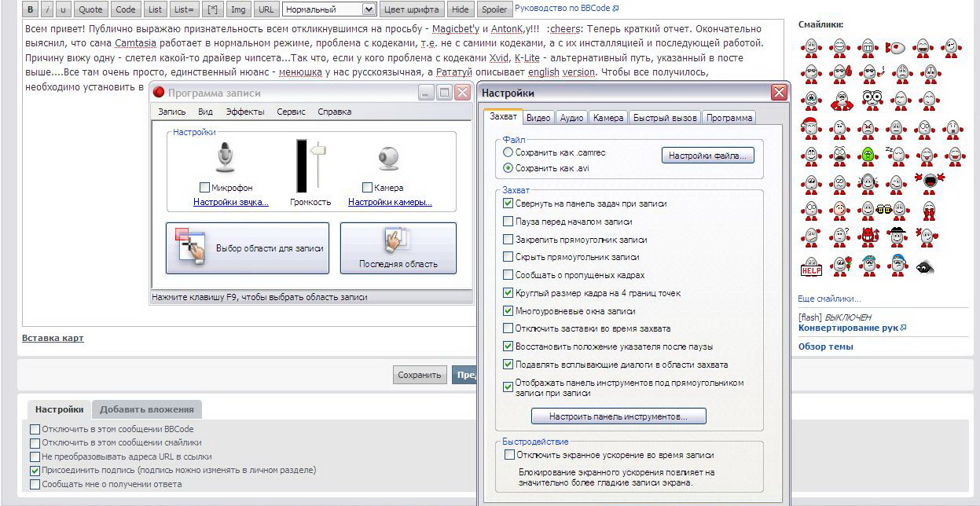Open the Настройки камеры... link
980x506 pixels.
point(390,202)
